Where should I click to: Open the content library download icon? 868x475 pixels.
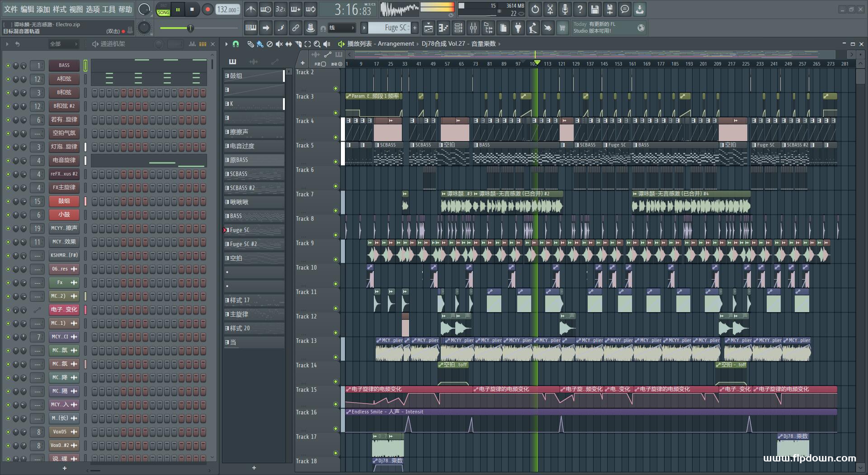coord(640,9)
